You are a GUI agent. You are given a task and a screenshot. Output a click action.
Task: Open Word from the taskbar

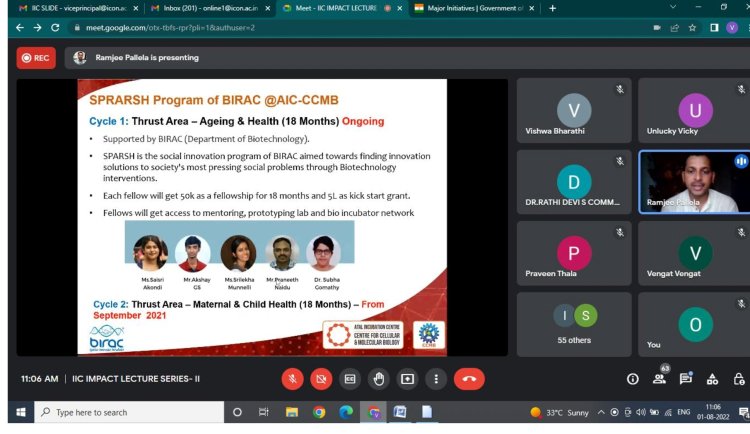click(400, 412)
